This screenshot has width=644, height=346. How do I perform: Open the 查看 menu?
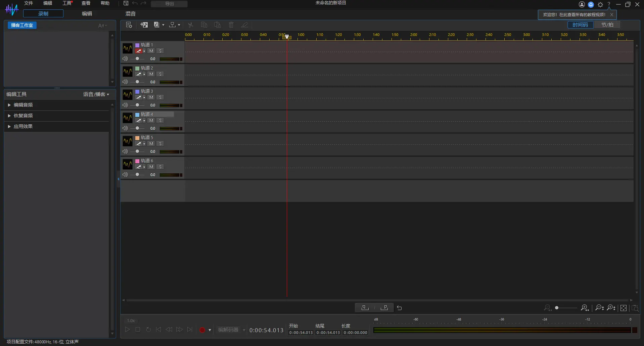click(86, 3)
